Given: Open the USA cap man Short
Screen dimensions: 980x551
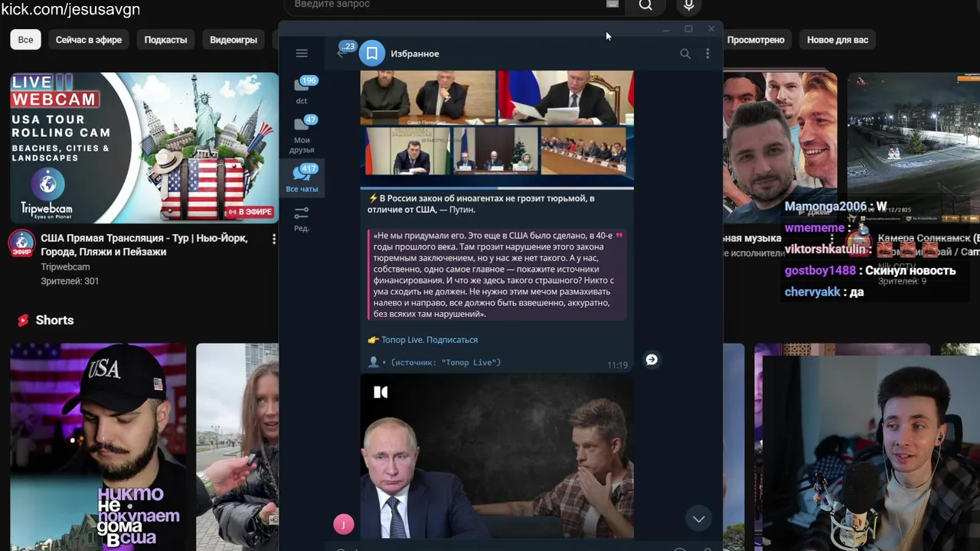Looking at the screenshot, I should coord(98,447).
